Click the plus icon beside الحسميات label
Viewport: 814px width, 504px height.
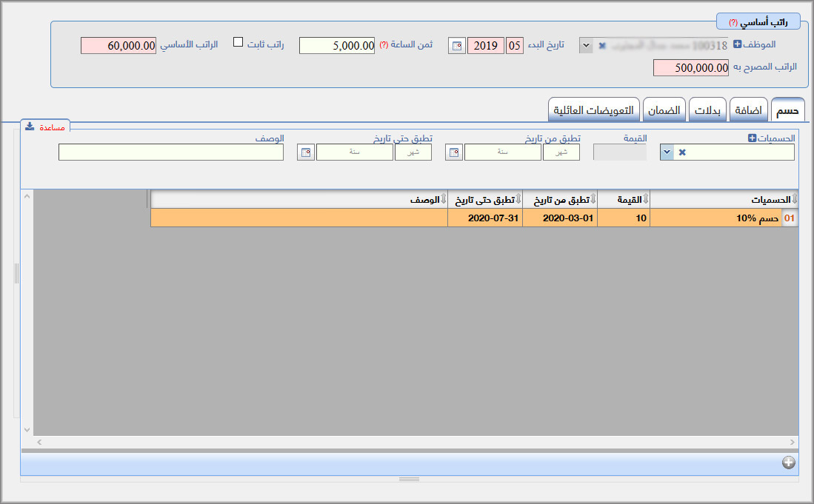tap(753, 138)
